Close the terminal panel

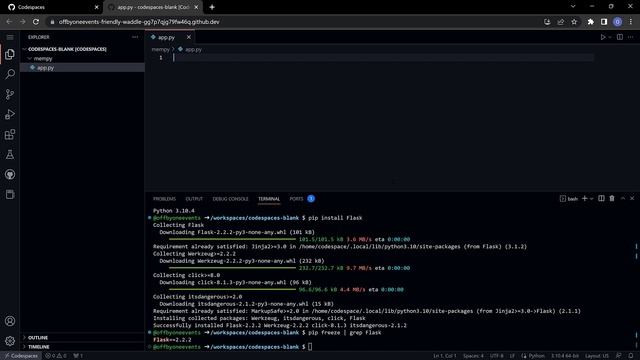pos(632,198)
